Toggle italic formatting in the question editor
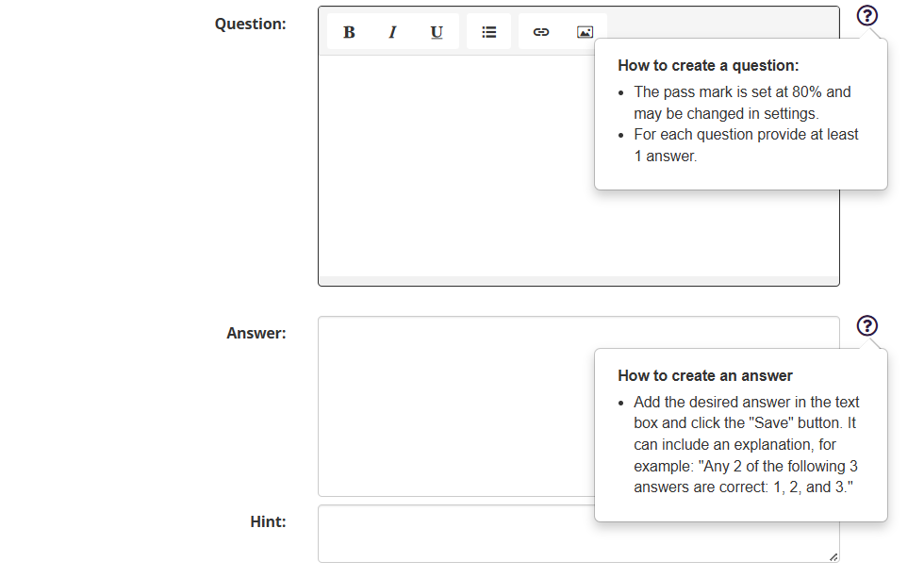Image resolution: width=924 pixels, height=578 pixels. click(392, 32)
